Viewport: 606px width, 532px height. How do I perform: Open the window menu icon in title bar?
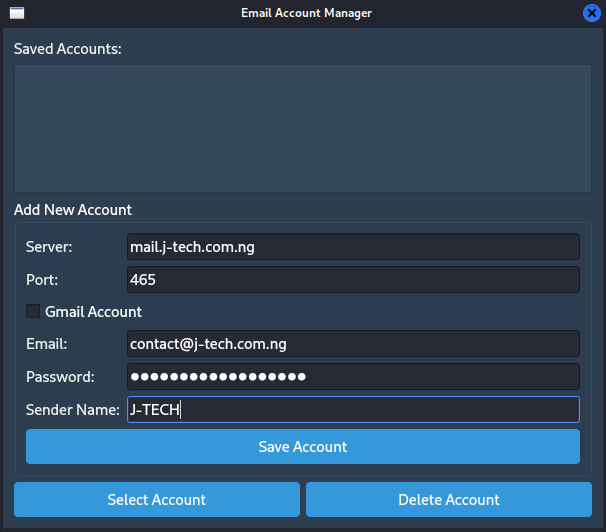coord(17,13)
